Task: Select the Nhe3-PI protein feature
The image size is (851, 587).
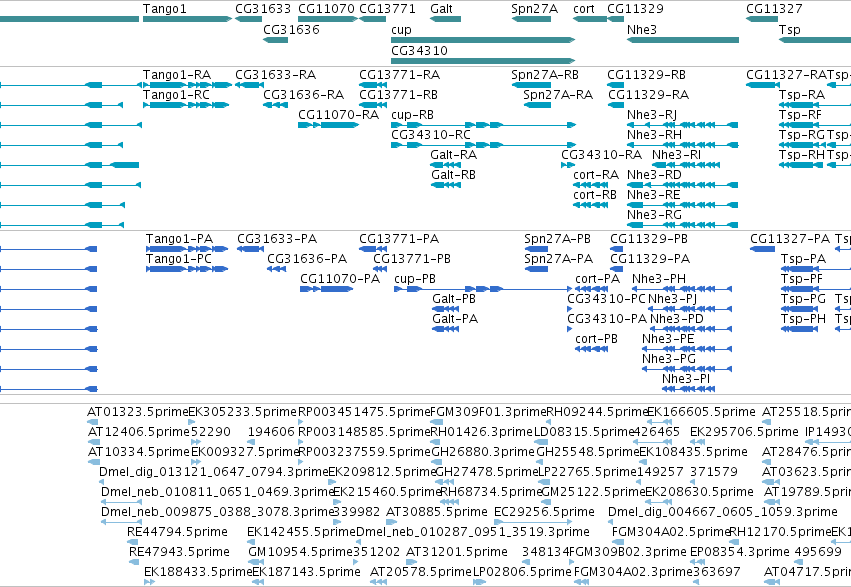Action: click(x=688, y=389)
